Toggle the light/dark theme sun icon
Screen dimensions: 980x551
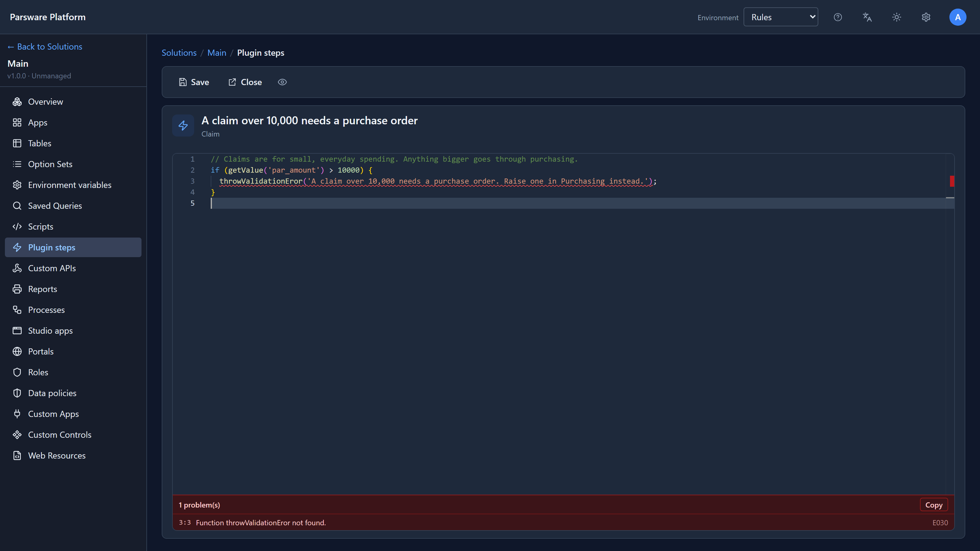click(x=897, y=17)
